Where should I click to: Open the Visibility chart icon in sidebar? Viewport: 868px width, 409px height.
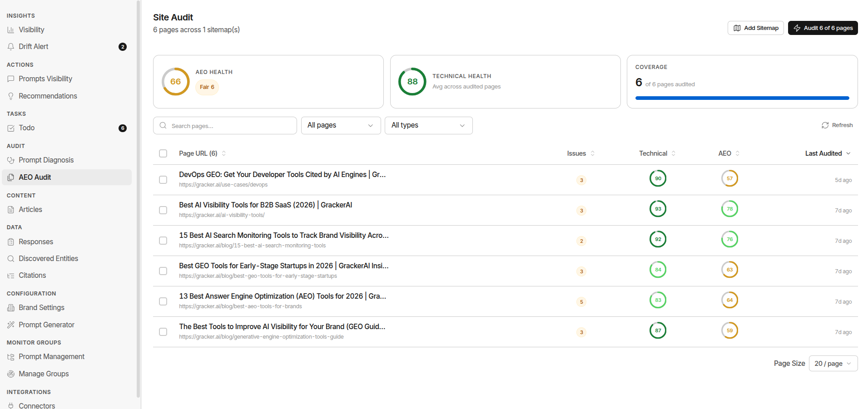(x=11, y=30)
